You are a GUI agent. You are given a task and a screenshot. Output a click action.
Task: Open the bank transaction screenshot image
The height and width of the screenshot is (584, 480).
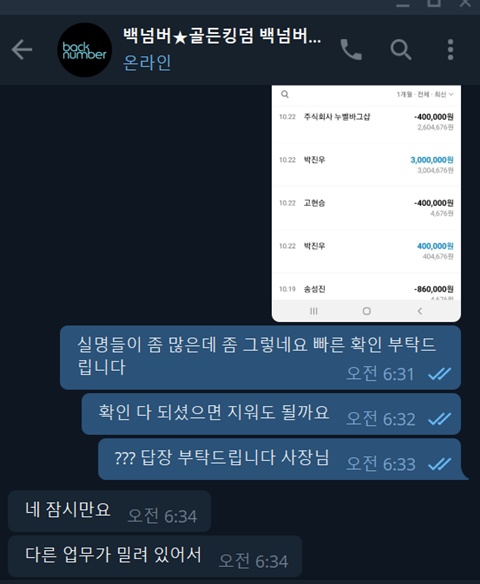tap(366, 203)
